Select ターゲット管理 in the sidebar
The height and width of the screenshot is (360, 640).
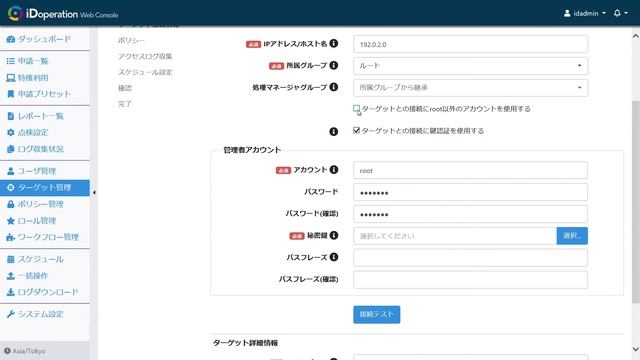coord(45,188)
